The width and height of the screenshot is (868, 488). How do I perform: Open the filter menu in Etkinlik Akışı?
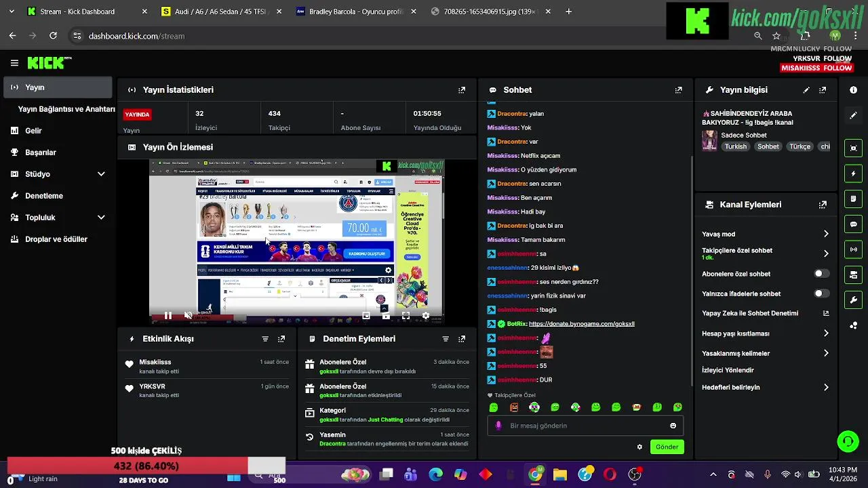265,339
